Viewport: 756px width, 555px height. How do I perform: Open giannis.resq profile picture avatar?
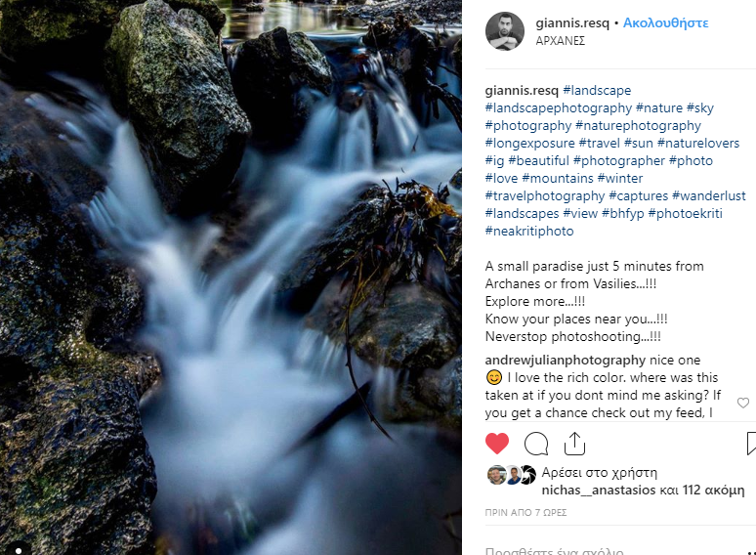click(x=505, y=31)
